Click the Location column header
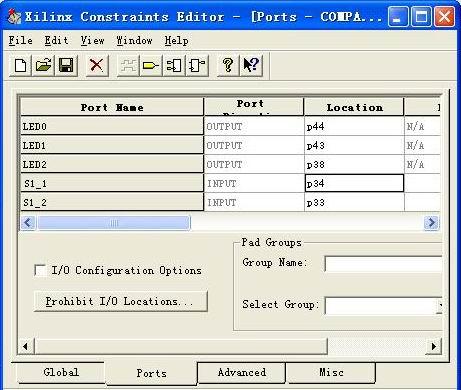Image resolution: width=461 pixels, height=390 pixels. 354,107
